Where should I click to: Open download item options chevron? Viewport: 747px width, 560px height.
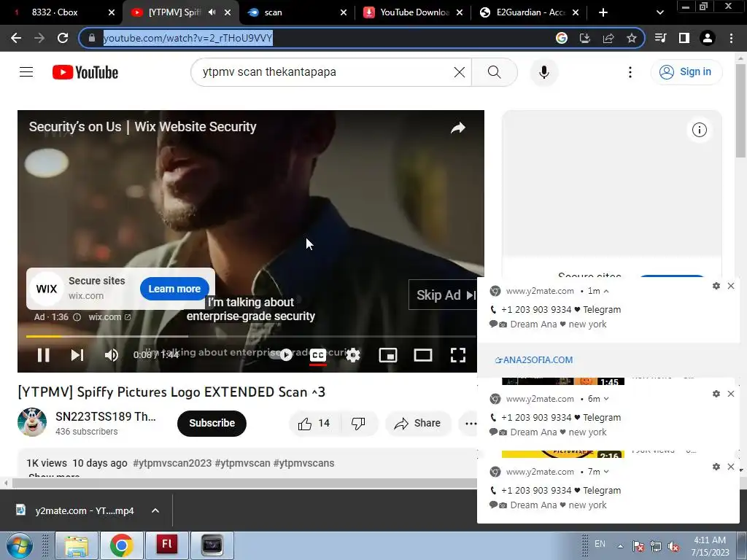pos(155,510)
